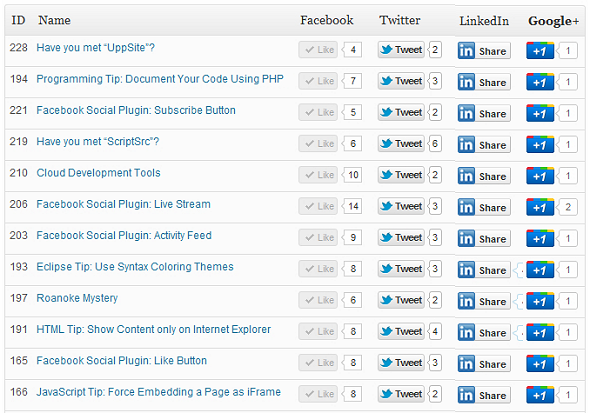
Task: Click Tweet button for 'Have you met UppSite' row
Action: tap(401, 50)
